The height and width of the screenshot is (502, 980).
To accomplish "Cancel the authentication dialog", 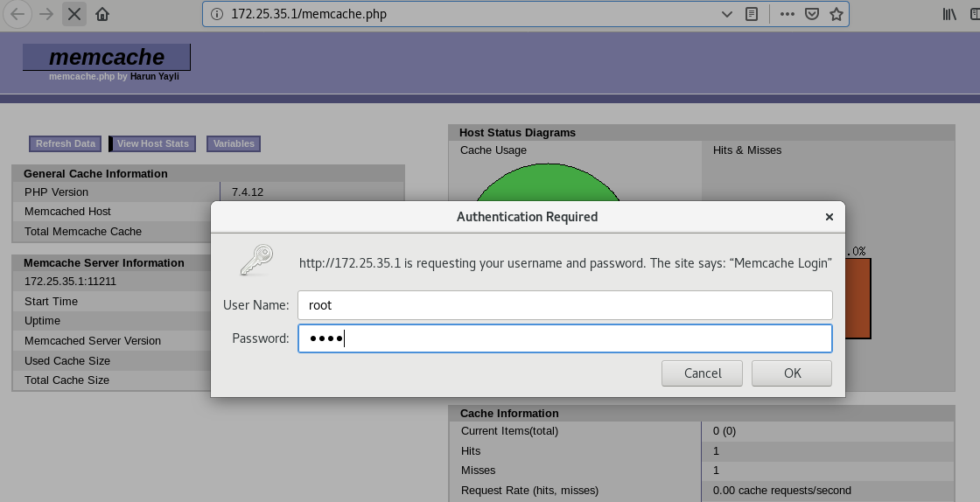I will (703, 373).
